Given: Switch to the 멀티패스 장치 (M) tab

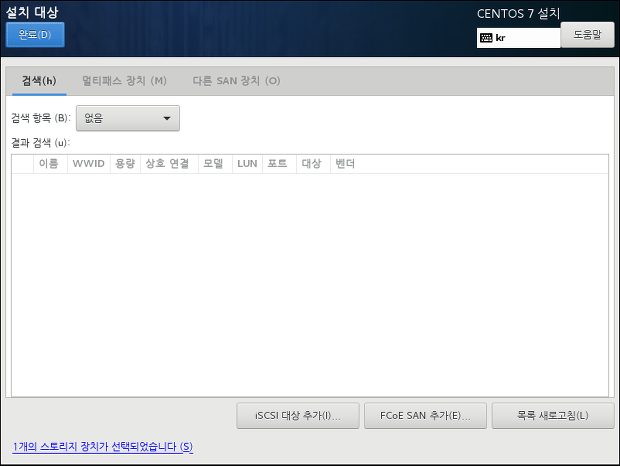Looking at the screenshot, I should [x=124, y=81].
